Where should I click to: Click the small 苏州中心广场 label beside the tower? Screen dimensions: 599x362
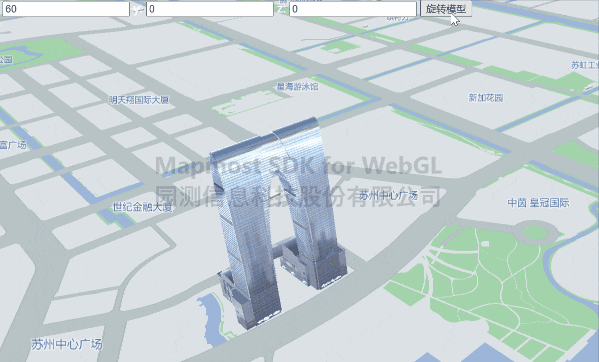(389, 196)
